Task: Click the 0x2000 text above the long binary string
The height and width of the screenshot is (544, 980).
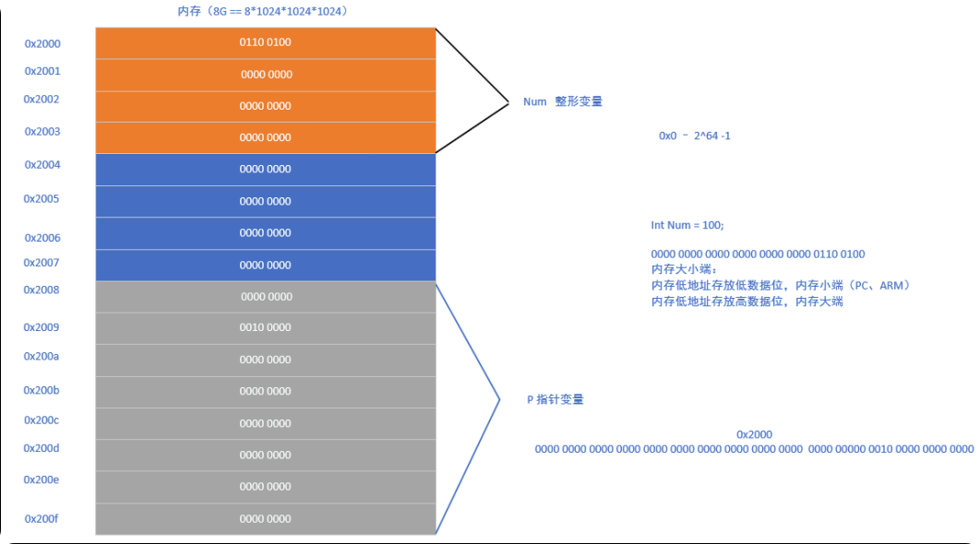Action: (754, 434)
